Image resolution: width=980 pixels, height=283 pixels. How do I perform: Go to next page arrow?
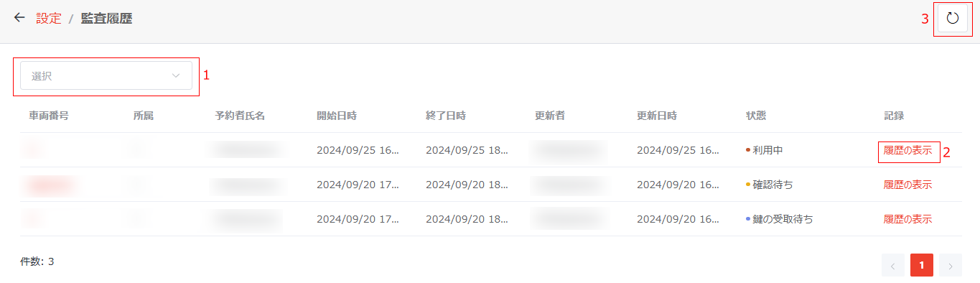coord(950,265)
